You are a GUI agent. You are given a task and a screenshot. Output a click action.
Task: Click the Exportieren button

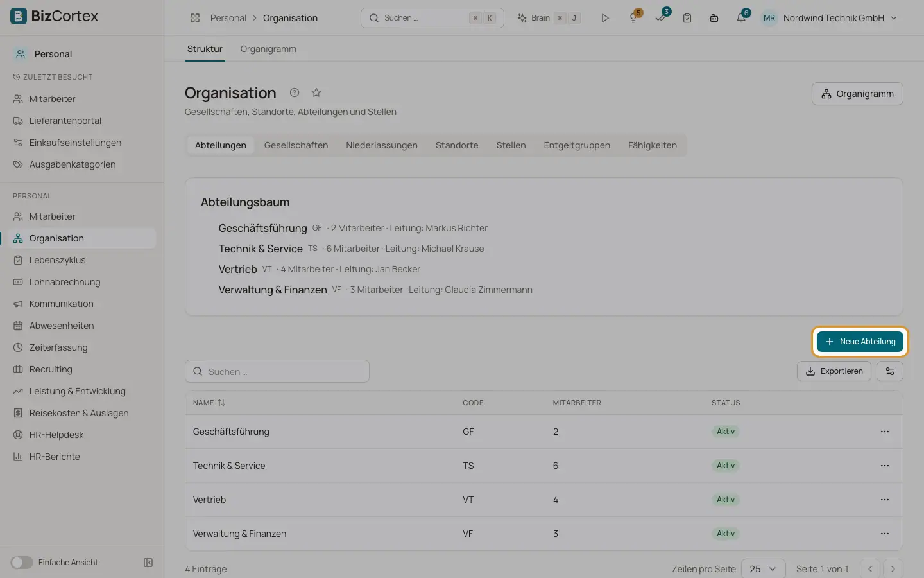click(x=834, y=371)
